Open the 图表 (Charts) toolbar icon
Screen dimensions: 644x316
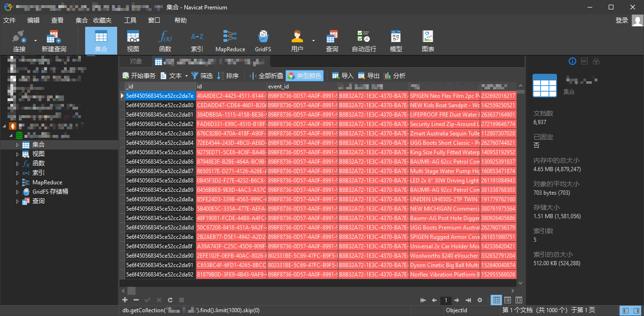click(428, 41)
